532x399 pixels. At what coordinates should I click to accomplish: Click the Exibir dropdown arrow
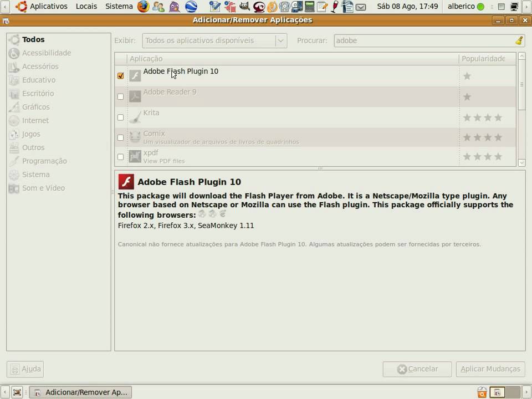coord(281,40)
